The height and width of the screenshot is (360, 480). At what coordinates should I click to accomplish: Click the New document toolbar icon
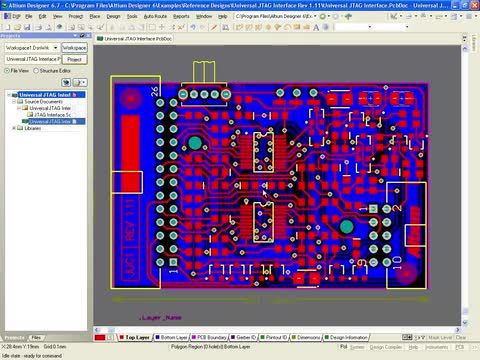[7, 27]
